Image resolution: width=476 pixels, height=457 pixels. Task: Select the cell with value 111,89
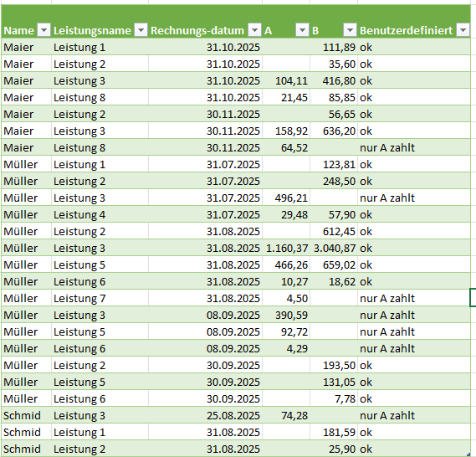click(x=334, y=47)
